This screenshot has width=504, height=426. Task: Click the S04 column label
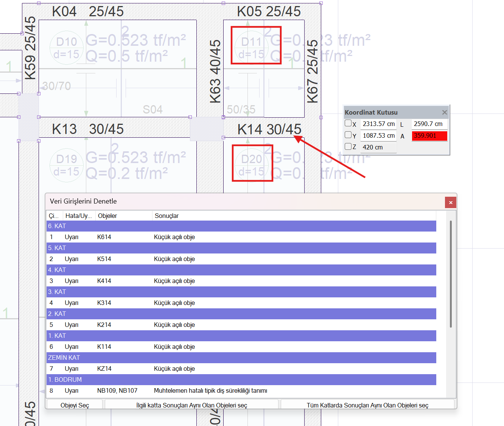[152, 109]
